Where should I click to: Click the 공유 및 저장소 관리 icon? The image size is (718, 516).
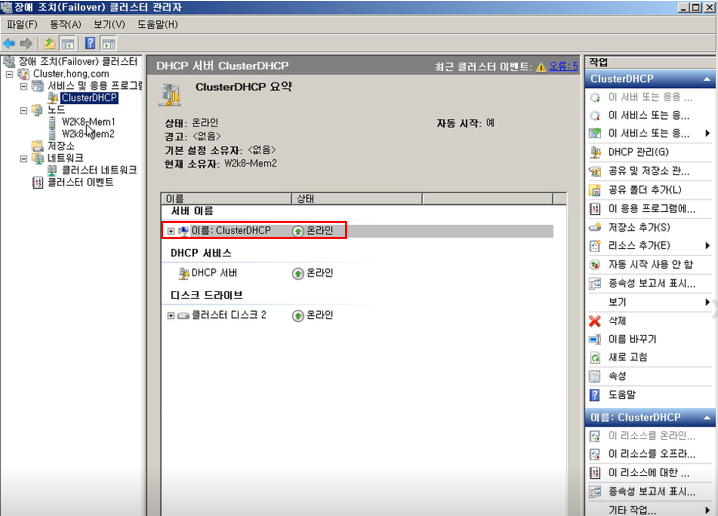595,171
